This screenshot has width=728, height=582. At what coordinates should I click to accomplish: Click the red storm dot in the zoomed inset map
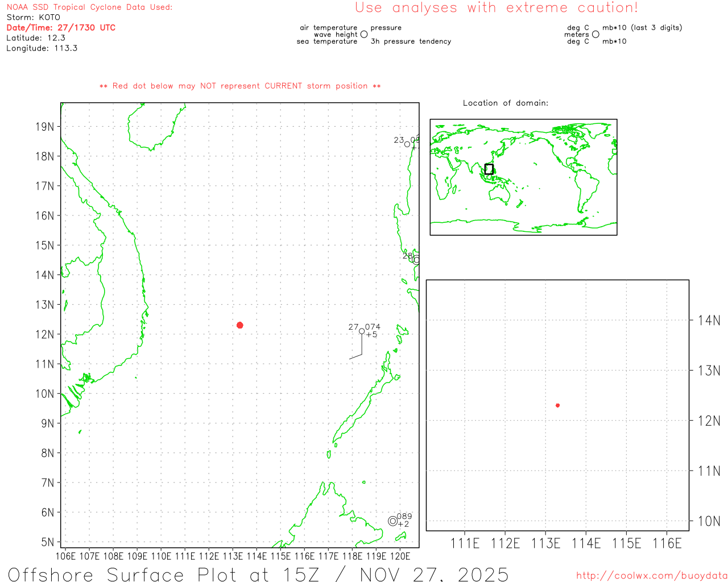[558, 405]
